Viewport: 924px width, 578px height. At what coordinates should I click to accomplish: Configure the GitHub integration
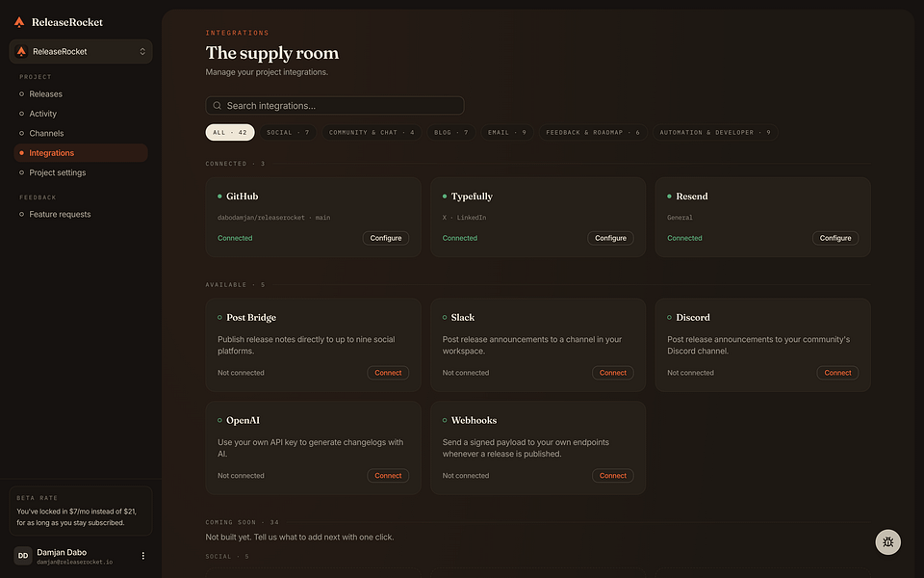point(385,238)
